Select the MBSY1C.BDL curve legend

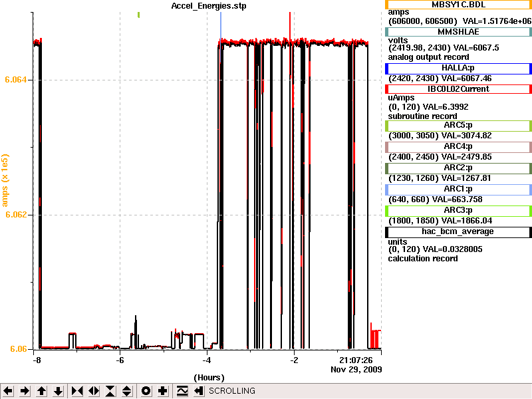(x=458, y=5)
